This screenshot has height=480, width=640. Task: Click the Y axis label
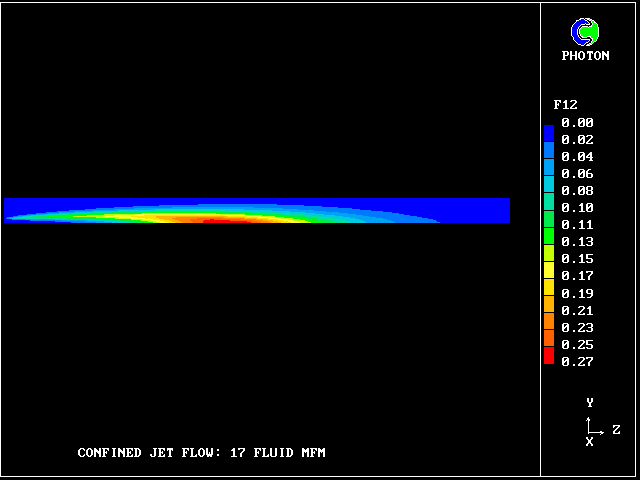(x=590, y=402)
